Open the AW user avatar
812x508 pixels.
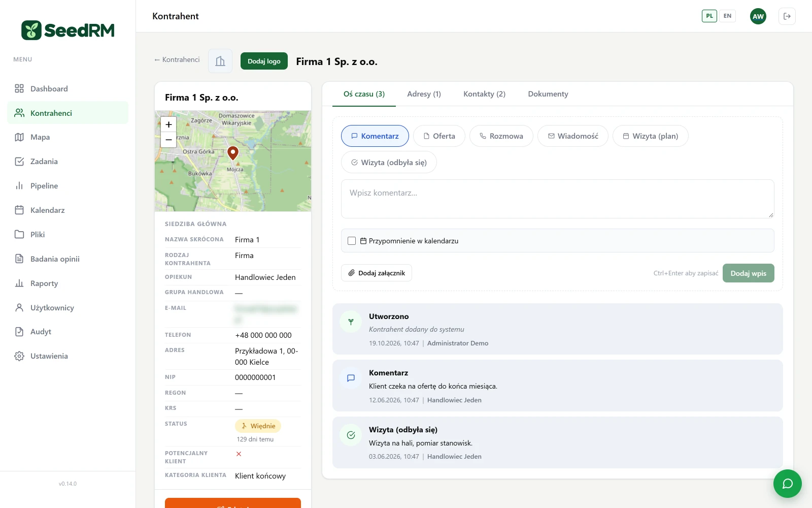pos(758,16)
